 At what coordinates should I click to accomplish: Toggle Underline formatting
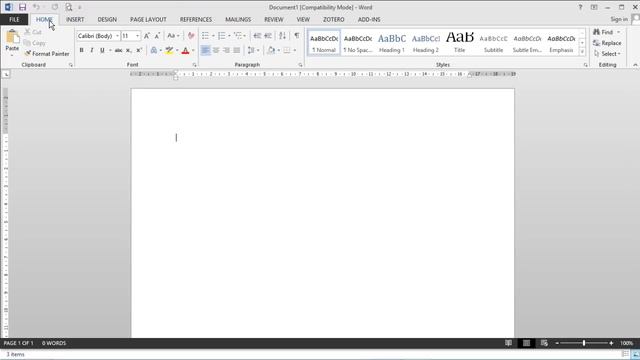[x=102, y=50]
